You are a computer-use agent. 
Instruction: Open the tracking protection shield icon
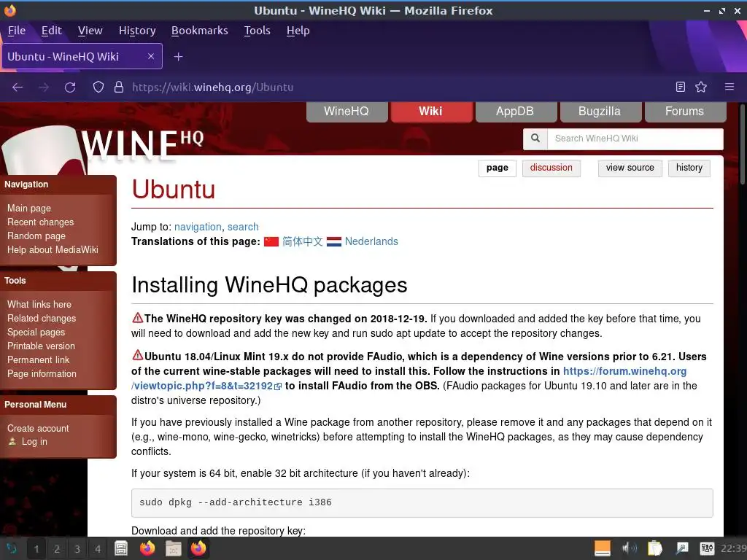point(98,87)
